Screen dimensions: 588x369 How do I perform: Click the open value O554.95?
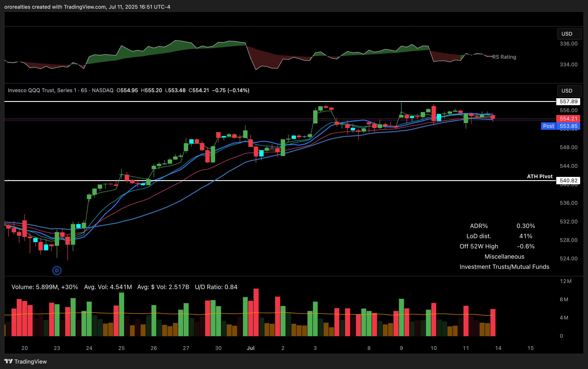127,90
